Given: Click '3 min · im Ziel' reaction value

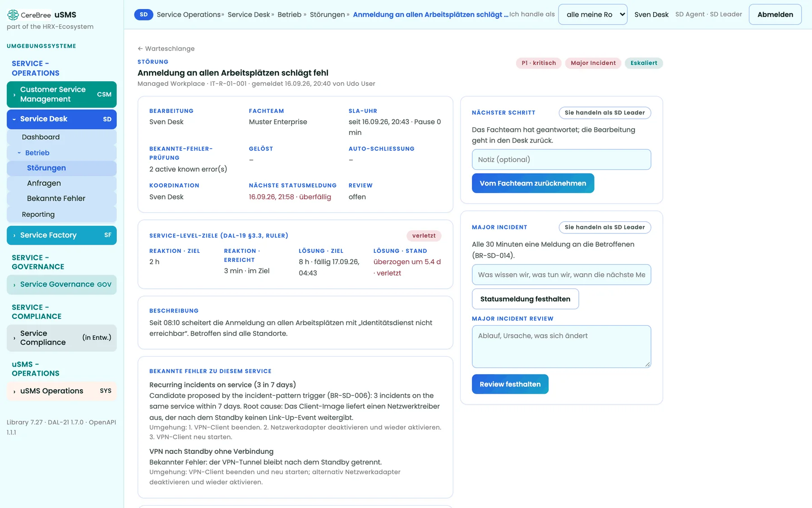Looking at the screenshot, I should coord(247,271).
